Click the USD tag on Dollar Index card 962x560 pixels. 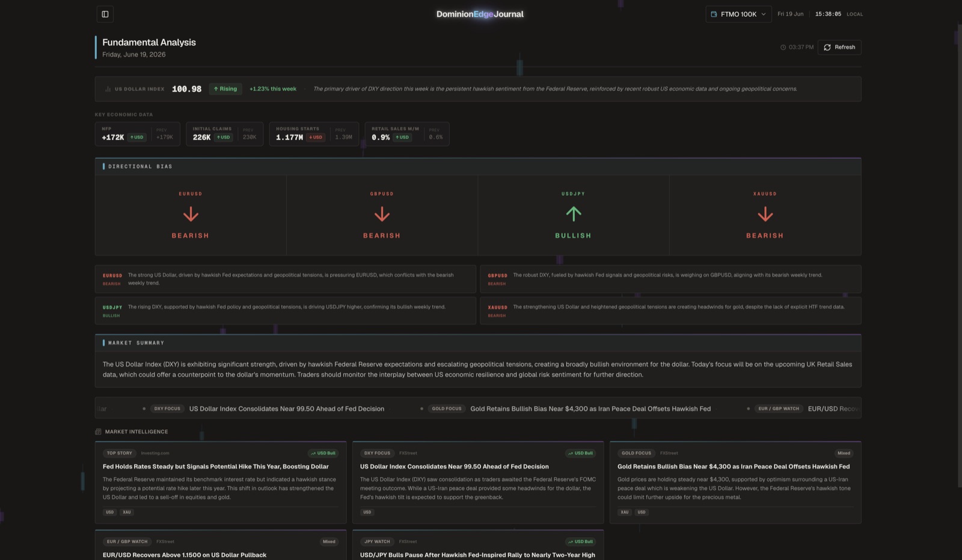tap(367, 512)
